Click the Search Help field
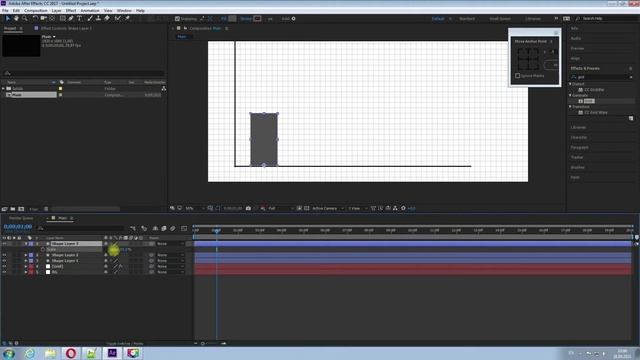640x360 pixels. pos(606,19)
